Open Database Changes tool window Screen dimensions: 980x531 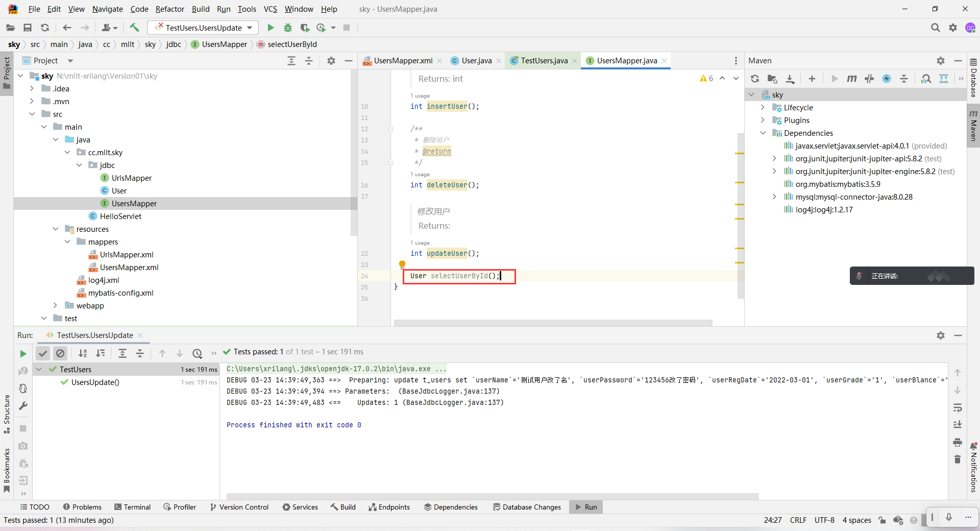(x=527, y=507)
